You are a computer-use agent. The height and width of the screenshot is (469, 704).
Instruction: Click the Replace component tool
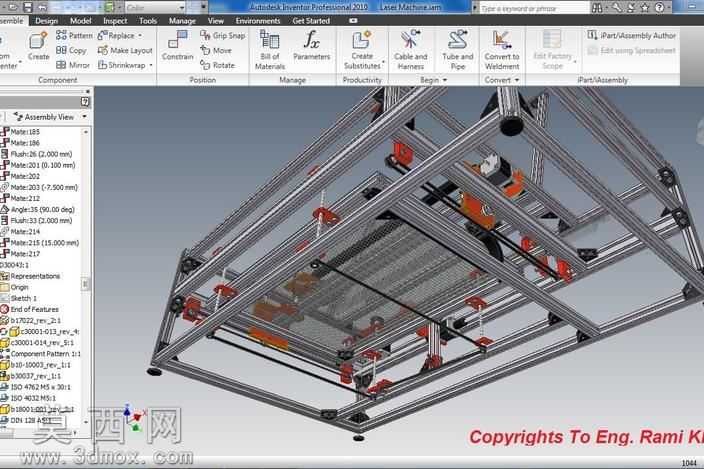(x=116, y=35)
